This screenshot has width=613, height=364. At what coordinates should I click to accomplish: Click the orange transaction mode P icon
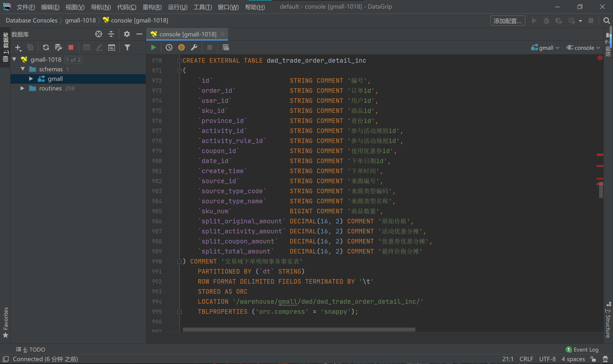click(181, 47)
